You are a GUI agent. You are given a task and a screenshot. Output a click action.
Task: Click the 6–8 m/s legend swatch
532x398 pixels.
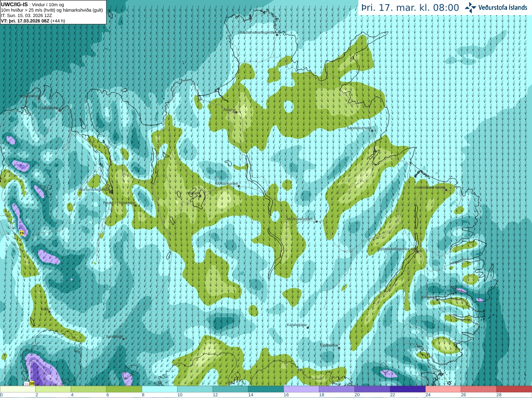tap(124, 389)
